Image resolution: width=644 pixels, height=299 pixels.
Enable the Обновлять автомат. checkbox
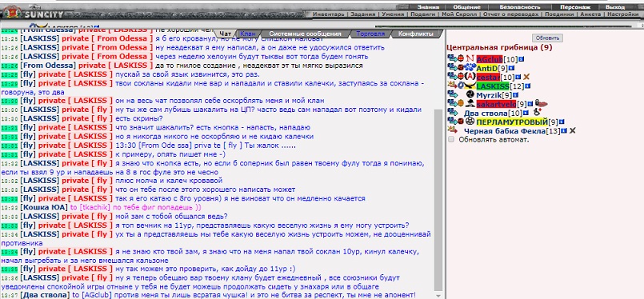pyautogui.click(x=451, y=139)
